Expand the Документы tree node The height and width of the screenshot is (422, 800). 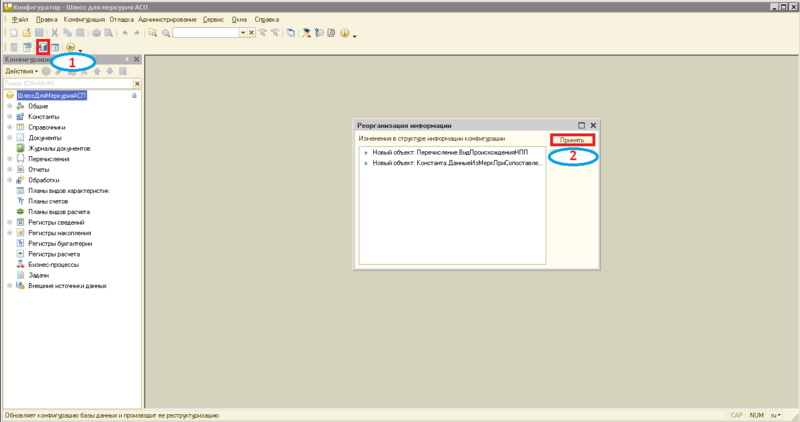[8, 138]
